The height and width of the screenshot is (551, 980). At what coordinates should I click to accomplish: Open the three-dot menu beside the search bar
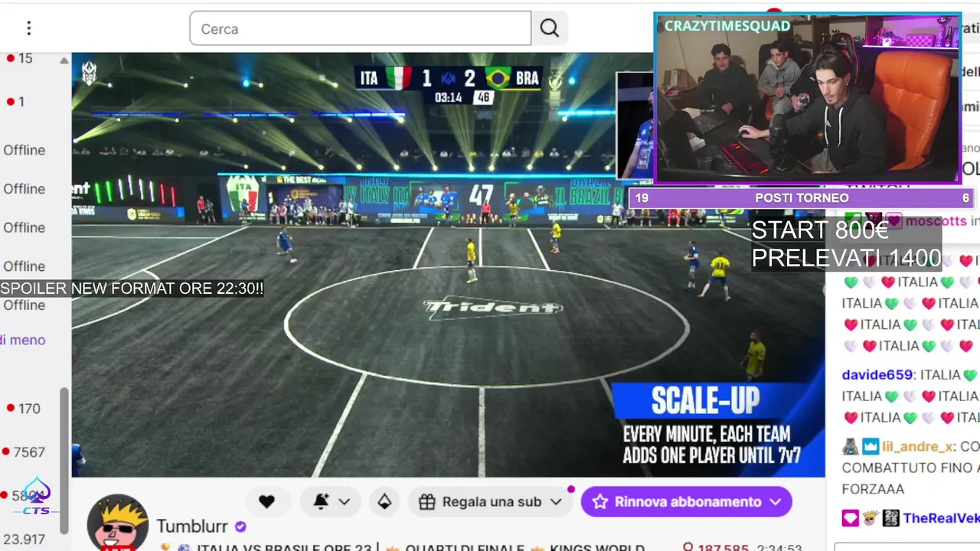(28, 28)
